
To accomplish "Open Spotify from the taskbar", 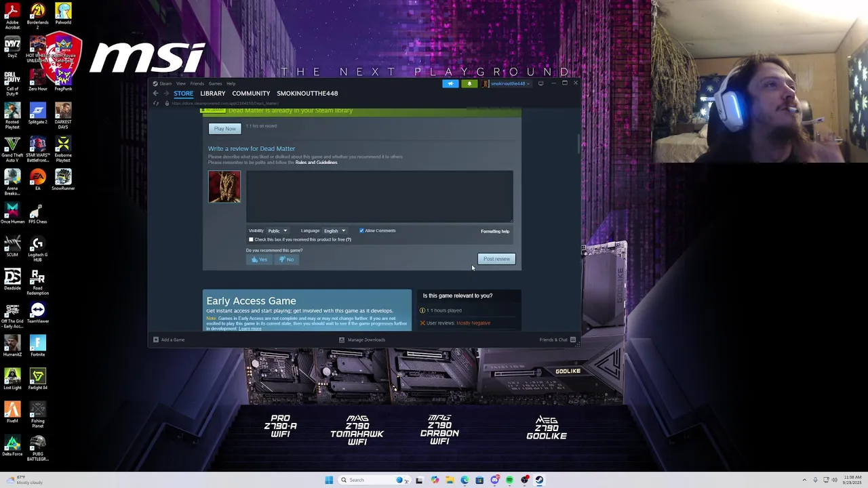I will point(509,480).
